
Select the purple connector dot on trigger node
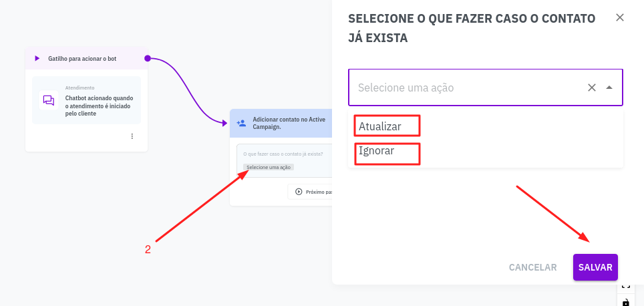pyautogui.click(x=148, y=58)
